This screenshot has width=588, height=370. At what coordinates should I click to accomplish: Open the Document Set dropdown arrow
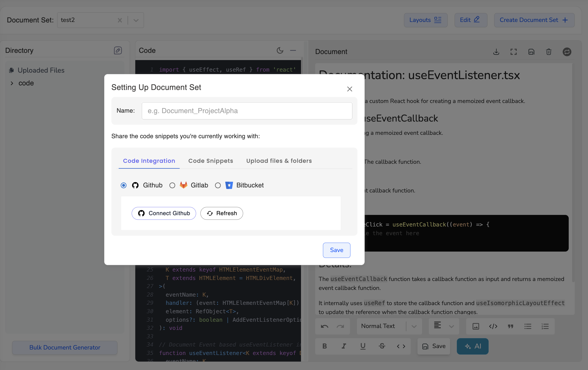coord(136,20)
